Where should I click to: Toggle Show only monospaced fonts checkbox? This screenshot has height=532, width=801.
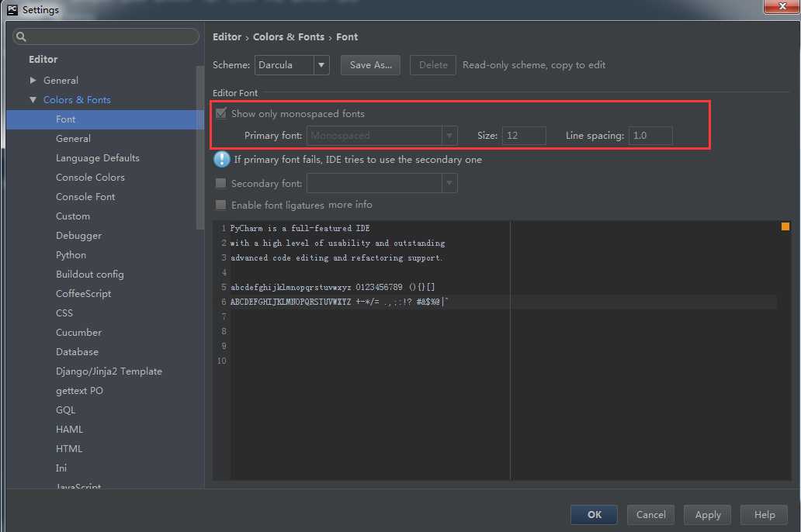220,113
